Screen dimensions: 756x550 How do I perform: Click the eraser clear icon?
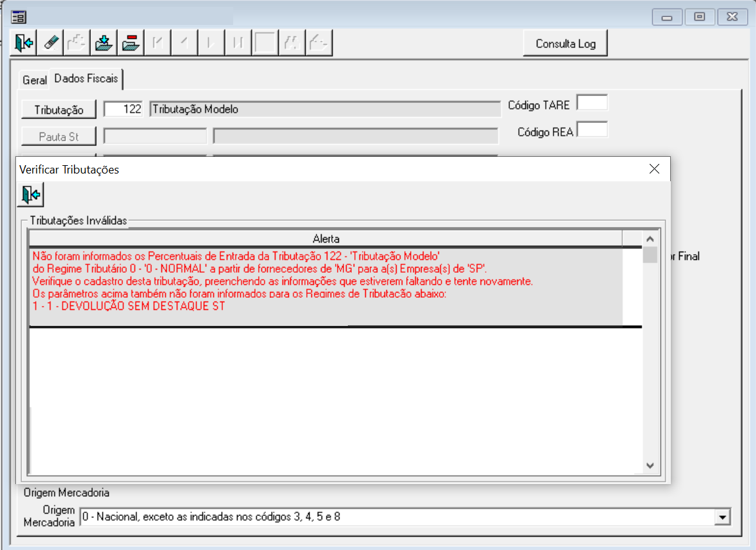coord(51,43)
